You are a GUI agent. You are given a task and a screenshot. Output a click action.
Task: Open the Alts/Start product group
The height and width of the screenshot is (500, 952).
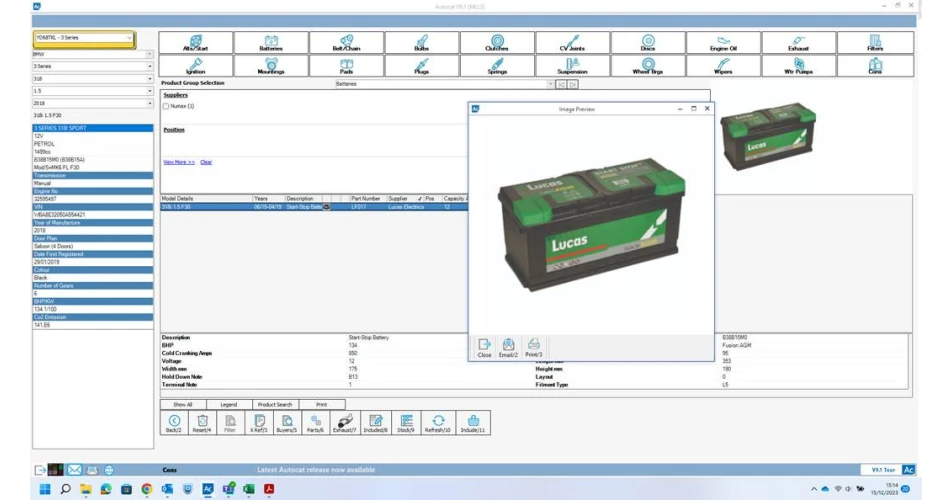pos(196,43)
